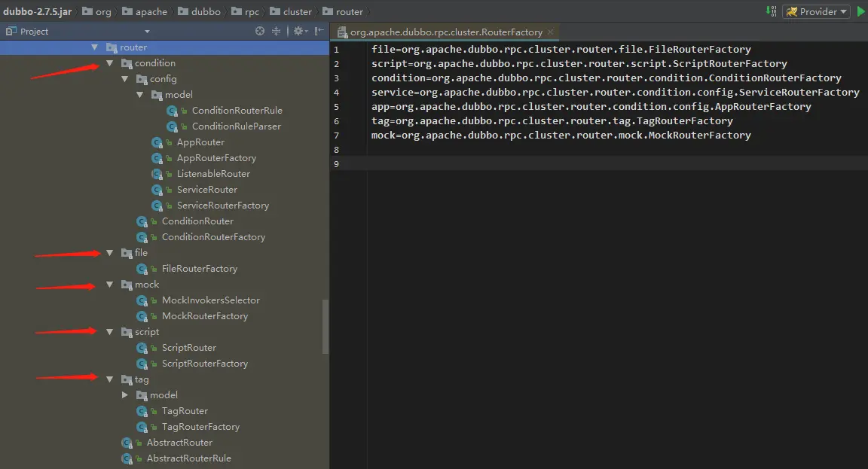Select the ConditionRouterFactory class
Image resolution: width=868 pixels, height=469 pixels.
pos(213,236)
